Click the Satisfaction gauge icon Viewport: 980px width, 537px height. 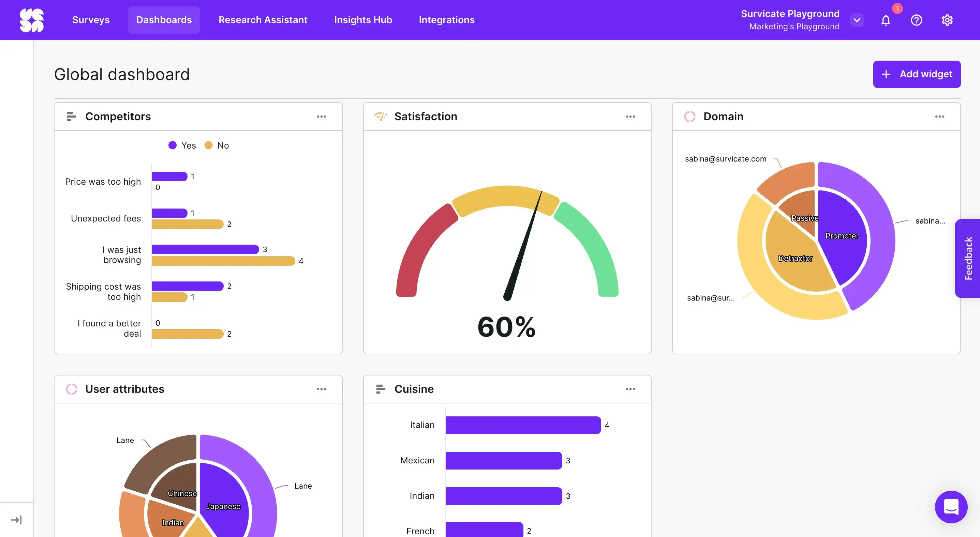click(x=381, y=116)
